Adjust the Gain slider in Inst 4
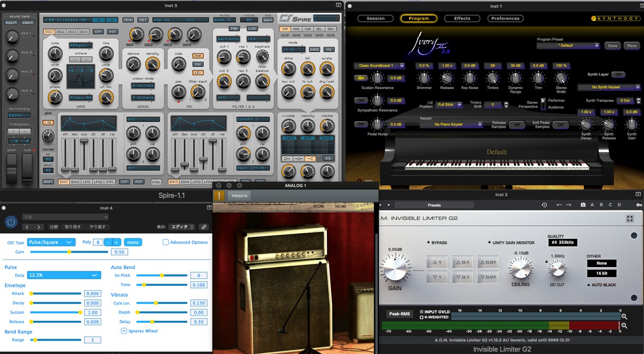The width and height of the screenshot is (644, 354). tap(69, 252)
